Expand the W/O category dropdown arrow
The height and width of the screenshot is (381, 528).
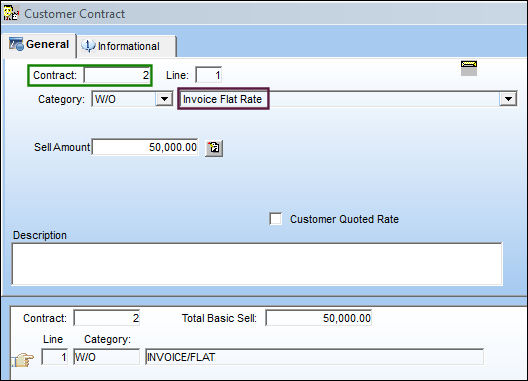tap(164, 99)
